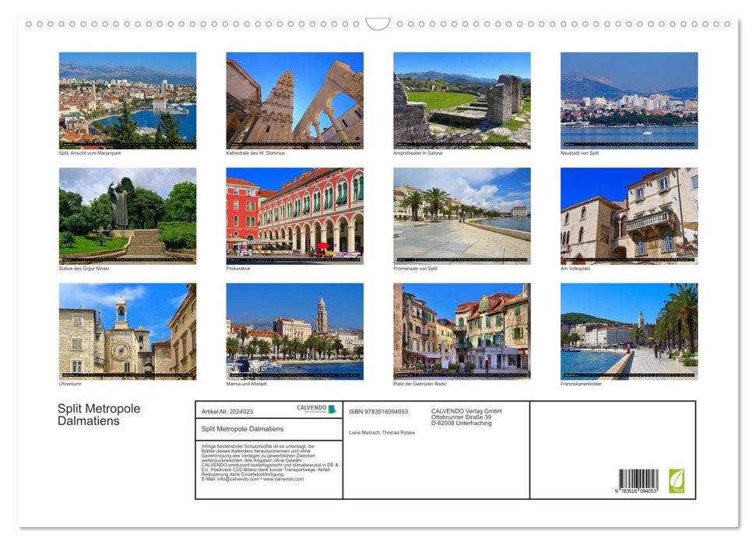Select the green eco leaf icon

[x=676, y=480]
